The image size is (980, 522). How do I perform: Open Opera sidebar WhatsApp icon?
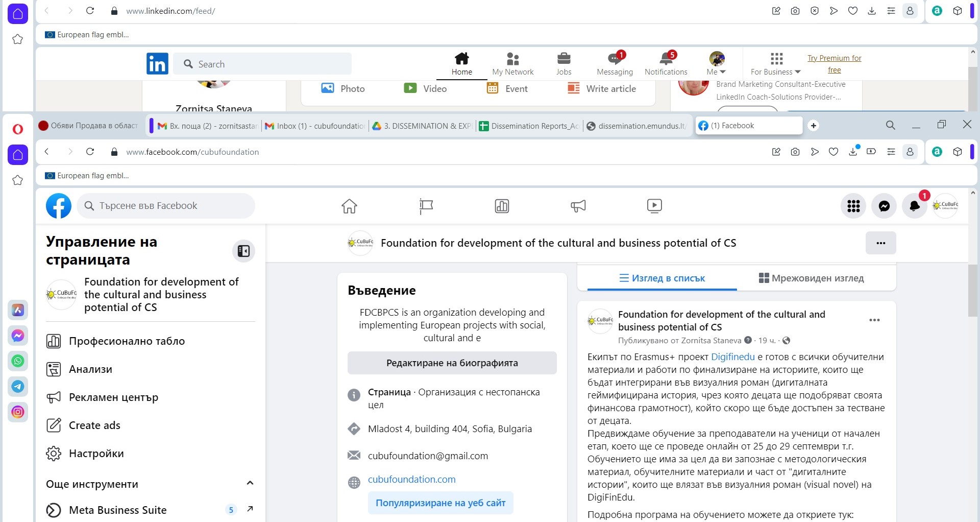[18, 361]
